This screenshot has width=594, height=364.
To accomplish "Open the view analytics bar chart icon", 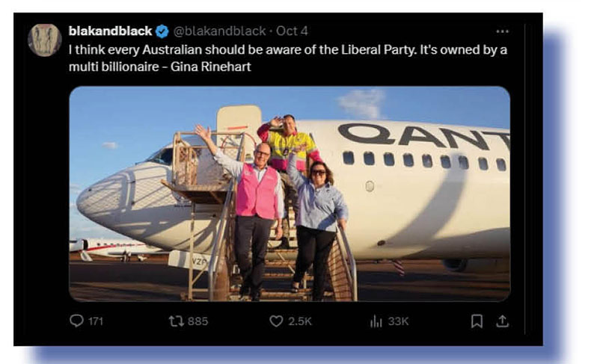I will pos(376,321).
